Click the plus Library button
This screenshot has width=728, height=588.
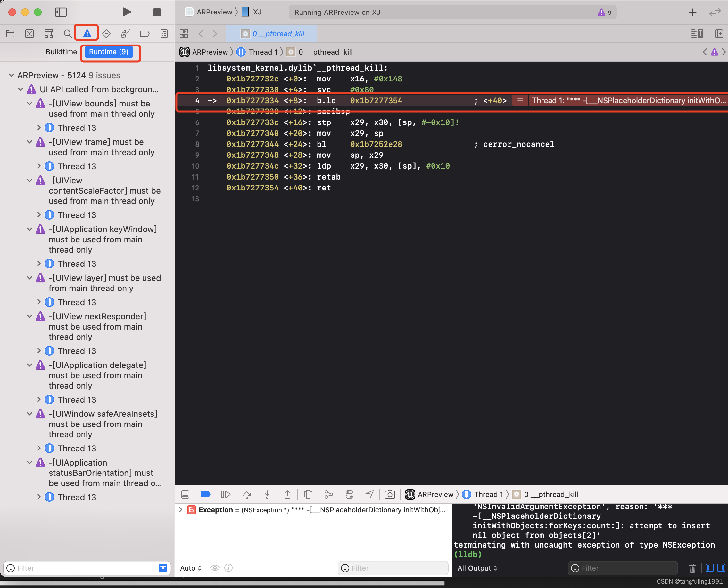692,12
